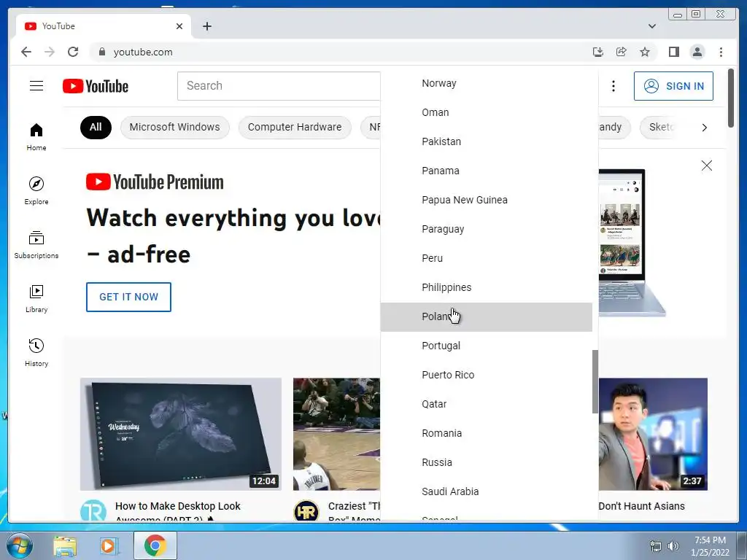747x560 pixels.
Task: Click the location list scrollbar thumb
Action: pos(595,382)
